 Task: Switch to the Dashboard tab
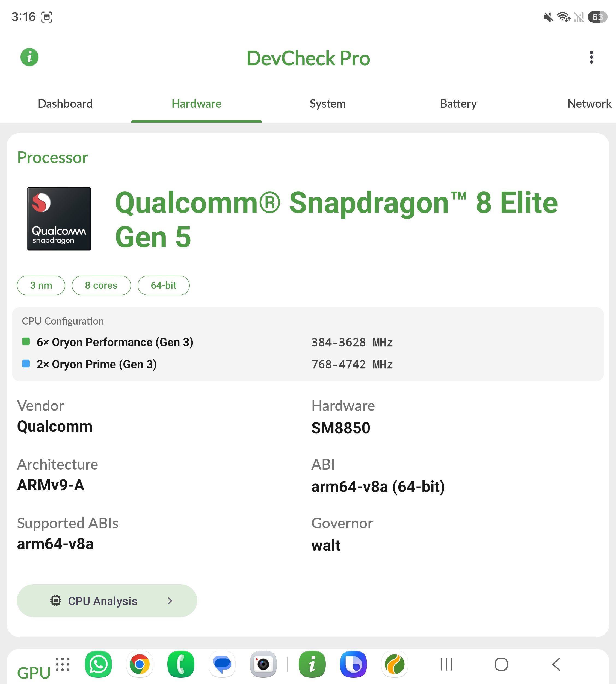click(x=65, y=104)
